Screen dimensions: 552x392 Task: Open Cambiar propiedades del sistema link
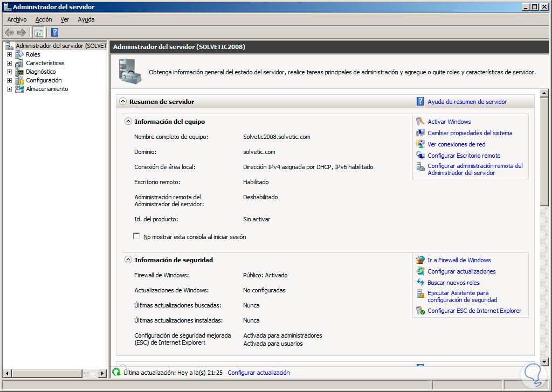coord(470,133)
